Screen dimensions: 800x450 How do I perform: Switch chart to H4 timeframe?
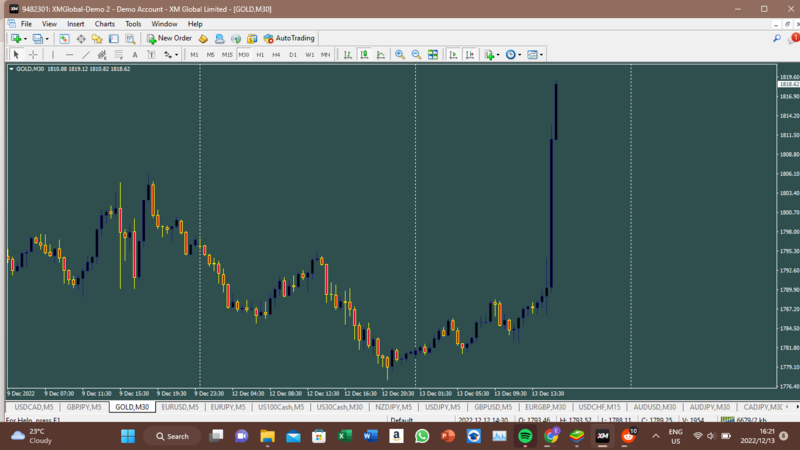(276, 55)
